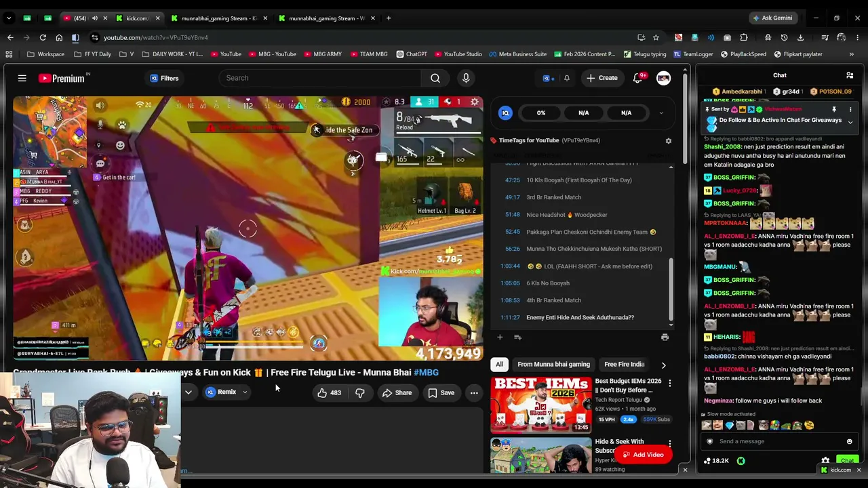Open the IQ extension icon near Create

click(547, 78)
